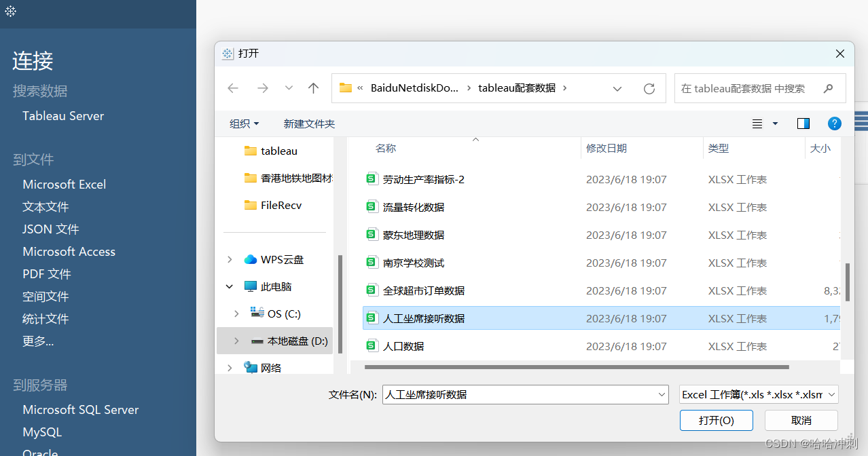Click the Tableau logo icon at top left

pyautogui.click(x=11, y=12)
